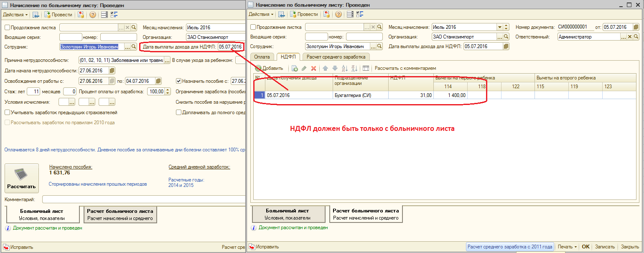Move row up with the up arrow icon
Viewport: 644px width, 253px height.
click(x=325, y=68)
